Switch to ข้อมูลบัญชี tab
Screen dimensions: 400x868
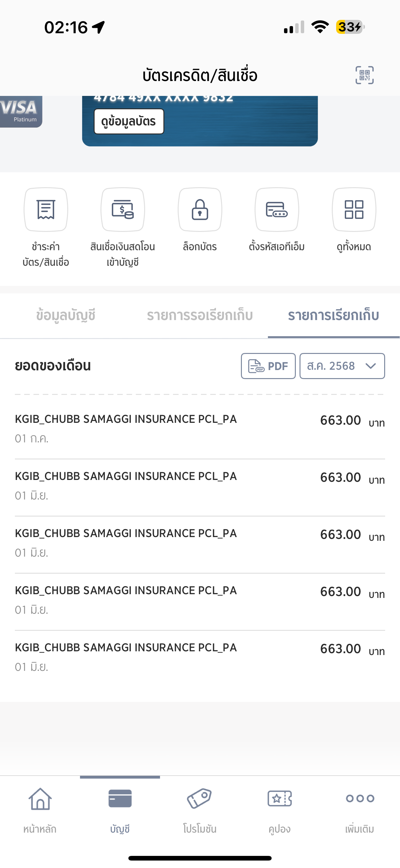pyautogui.click(x=66, y=315)
